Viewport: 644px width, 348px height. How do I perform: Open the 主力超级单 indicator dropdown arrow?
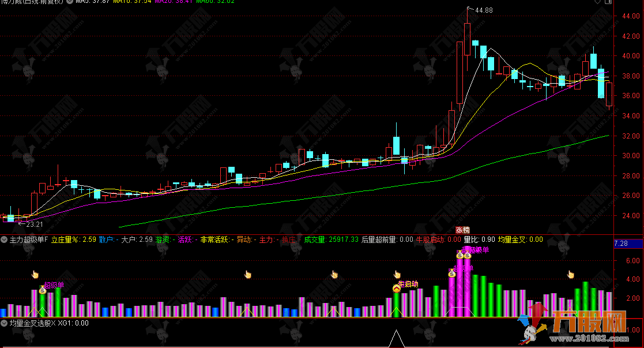(x=5, y=239)
